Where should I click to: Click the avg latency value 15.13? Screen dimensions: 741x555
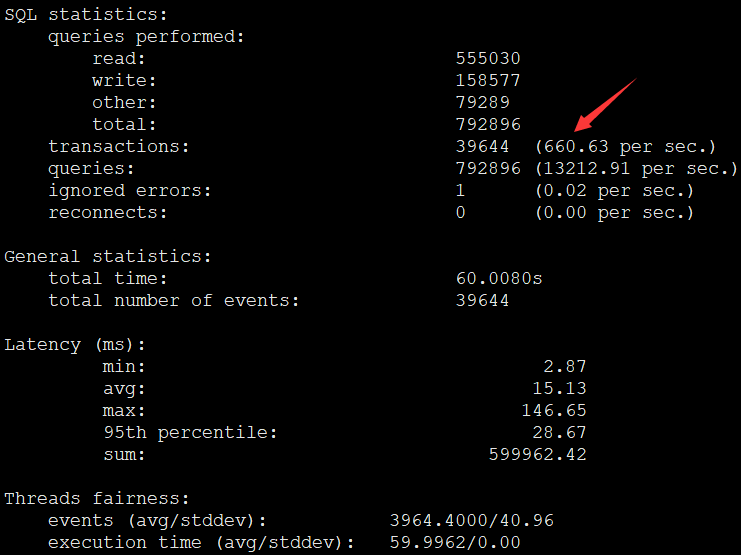click(559, 389)
